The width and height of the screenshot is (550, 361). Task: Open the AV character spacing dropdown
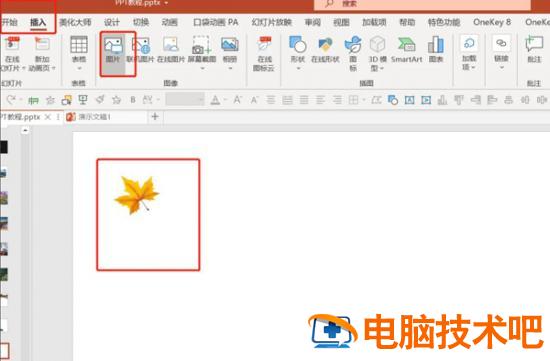point(158,100)
